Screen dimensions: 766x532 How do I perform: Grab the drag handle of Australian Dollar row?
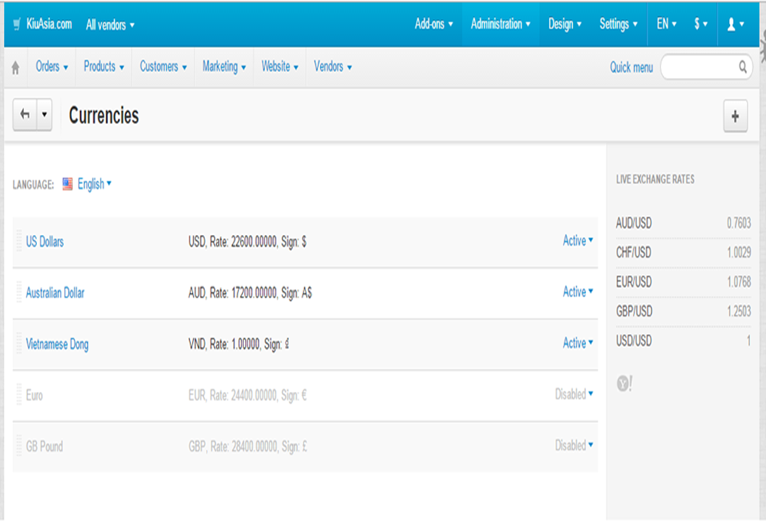pyautogui.click(x=19, y=292)
